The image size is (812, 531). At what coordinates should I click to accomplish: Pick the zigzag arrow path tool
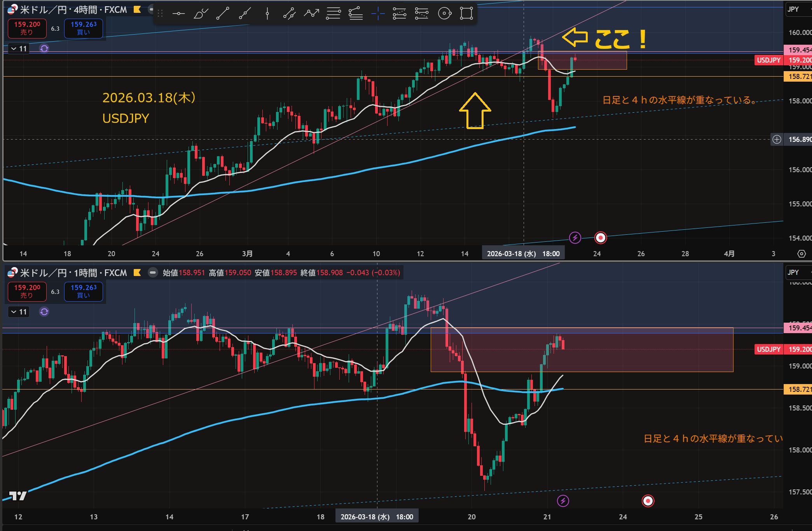[311, 14]
